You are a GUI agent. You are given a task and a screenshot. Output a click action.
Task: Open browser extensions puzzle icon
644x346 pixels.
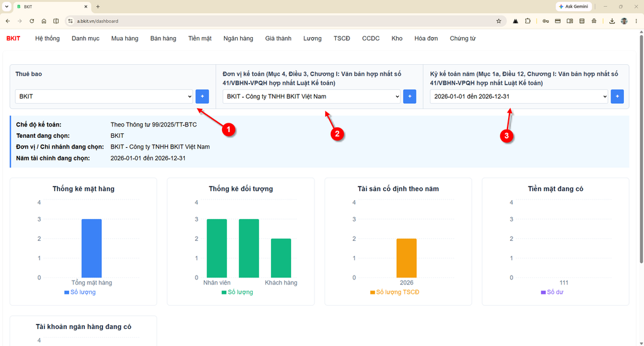tap(528, 21)
